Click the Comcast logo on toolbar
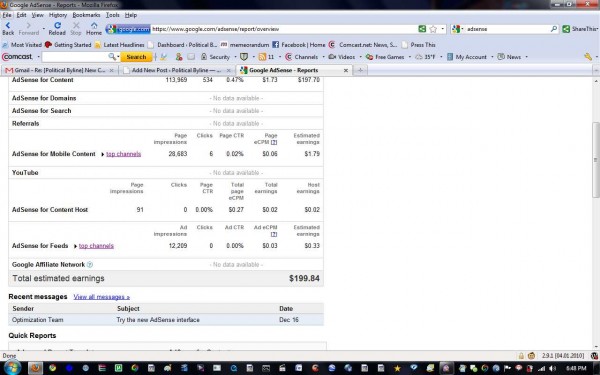The image size is (600, 375). [x=17, y=57]
